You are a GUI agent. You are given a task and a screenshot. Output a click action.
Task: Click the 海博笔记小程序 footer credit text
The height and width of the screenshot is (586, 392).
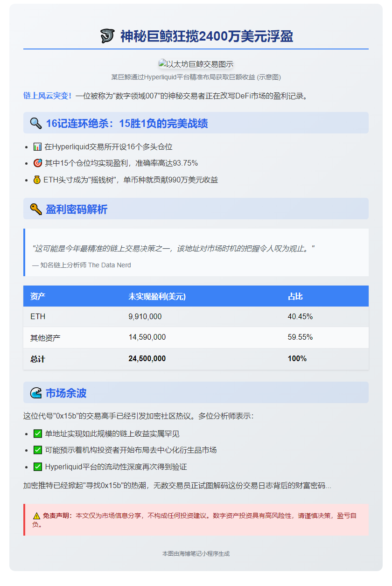(x=196, y=554)
